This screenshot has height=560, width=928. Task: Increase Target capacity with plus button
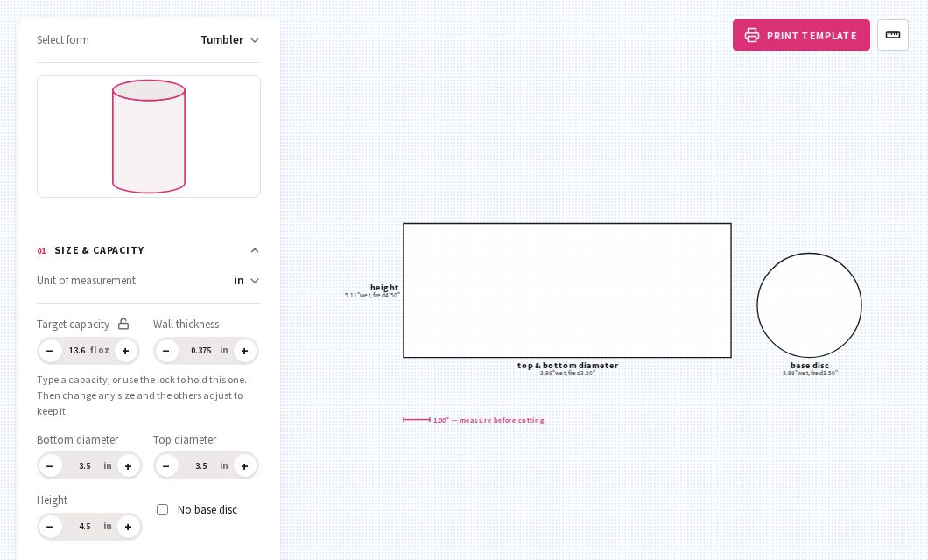coord(125,351)
